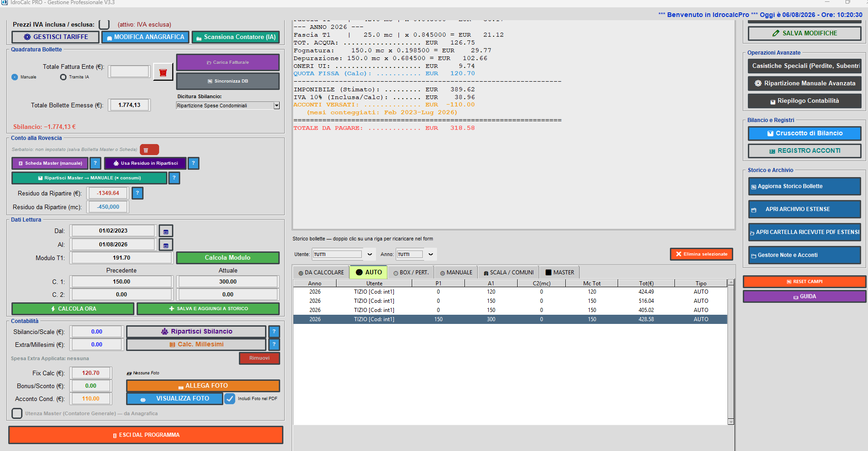Screen dimensions: 868x451
Task: Open Cruscotto di Bilancio
Action: pos(804,134)
